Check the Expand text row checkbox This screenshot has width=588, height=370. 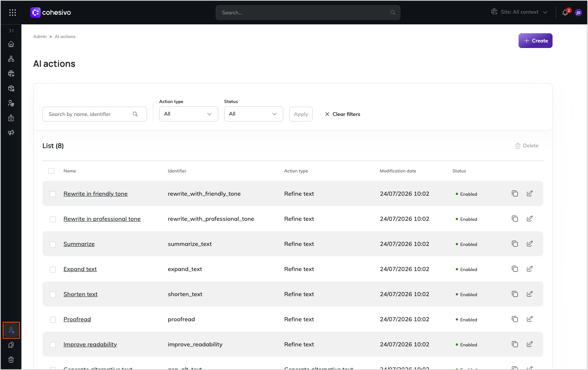click(x=53, y=270)
